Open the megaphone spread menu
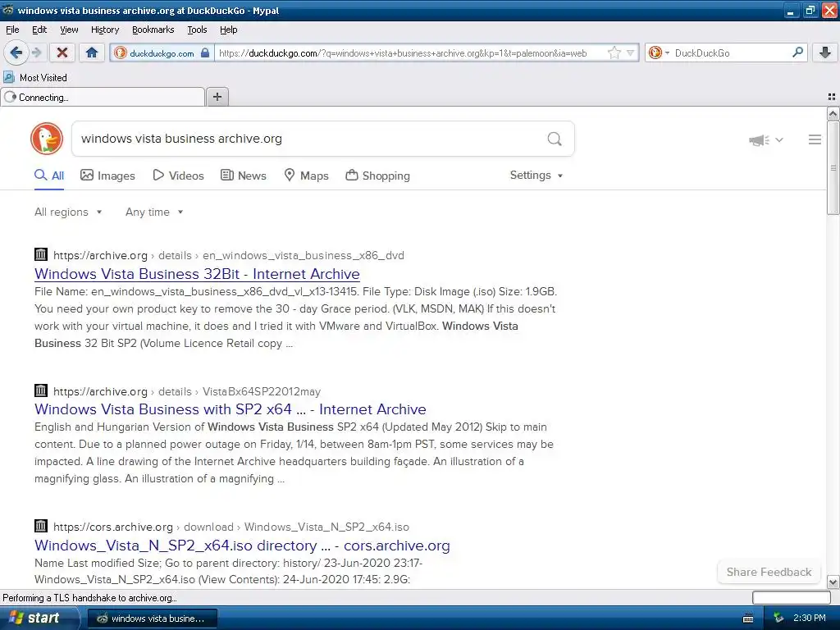This screenshot has height=630, width=840. [x=765, y=139]
